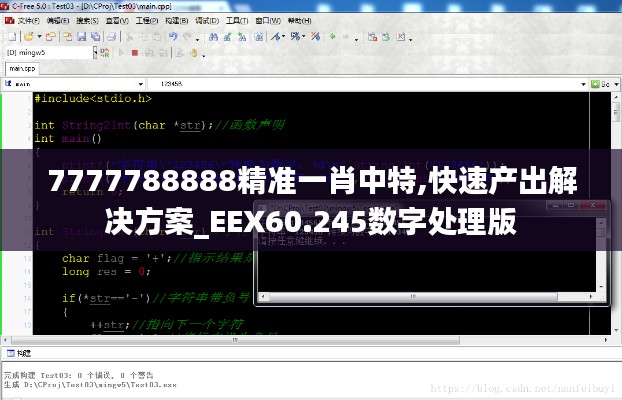Viewport: 622px width, 400px height.
Task: Click the green Navigate Back arrow
Action: click(332, 37)
